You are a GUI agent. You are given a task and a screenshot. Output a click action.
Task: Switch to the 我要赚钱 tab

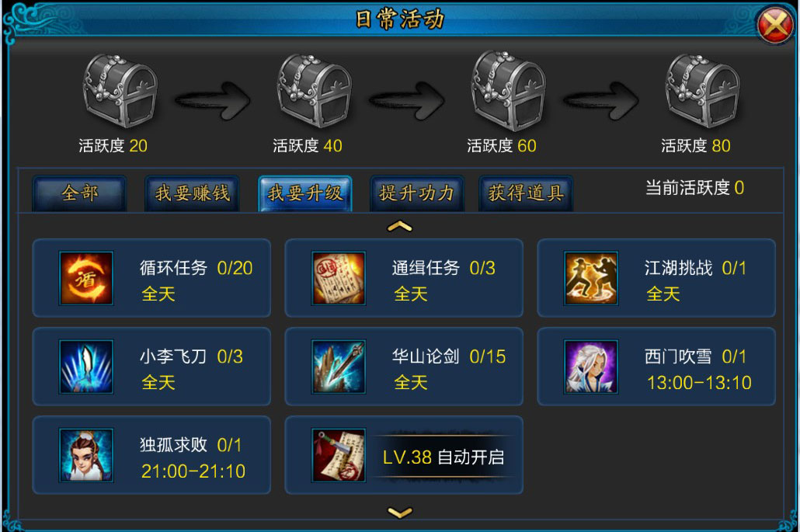193,193
